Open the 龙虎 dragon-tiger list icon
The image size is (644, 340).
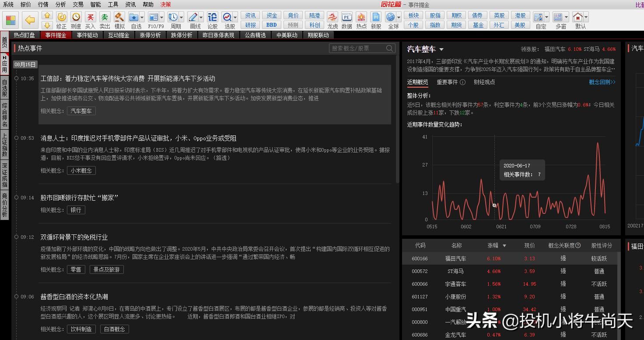point(332,17)
